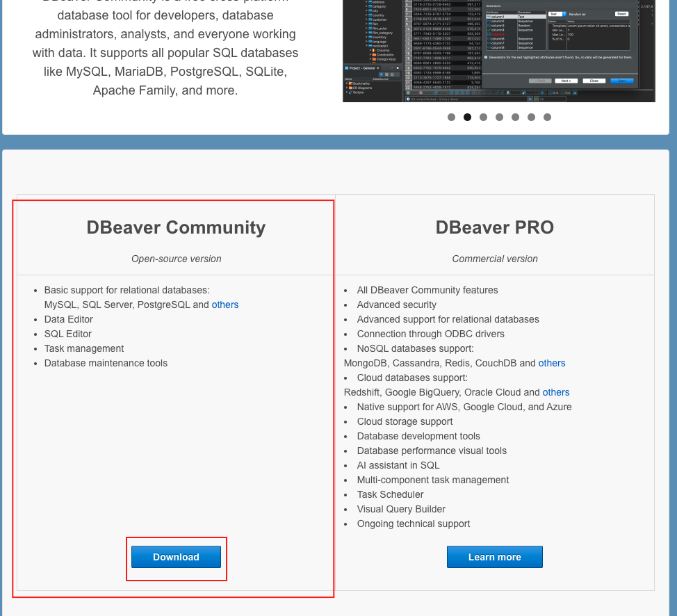Click 'Database performance visual tools' item
This screenshot has width=677, height=616.
(x=432, y=451)
